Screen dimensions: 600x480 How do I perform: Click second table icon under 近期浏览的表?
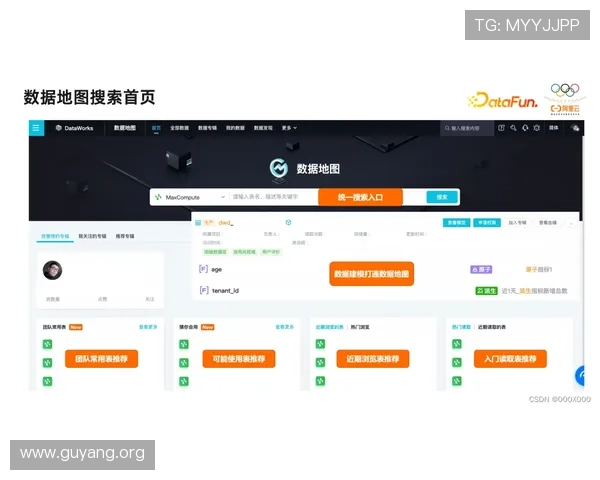320,362
